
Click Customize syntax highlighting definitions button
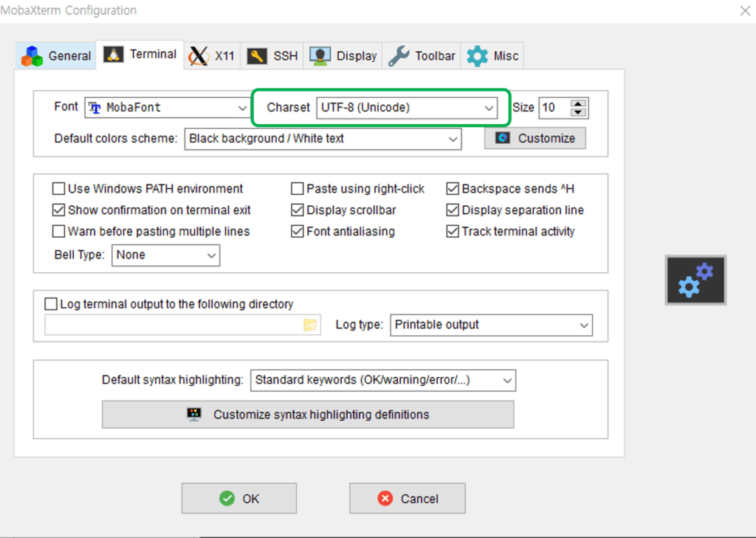click(x=308, y=415)
